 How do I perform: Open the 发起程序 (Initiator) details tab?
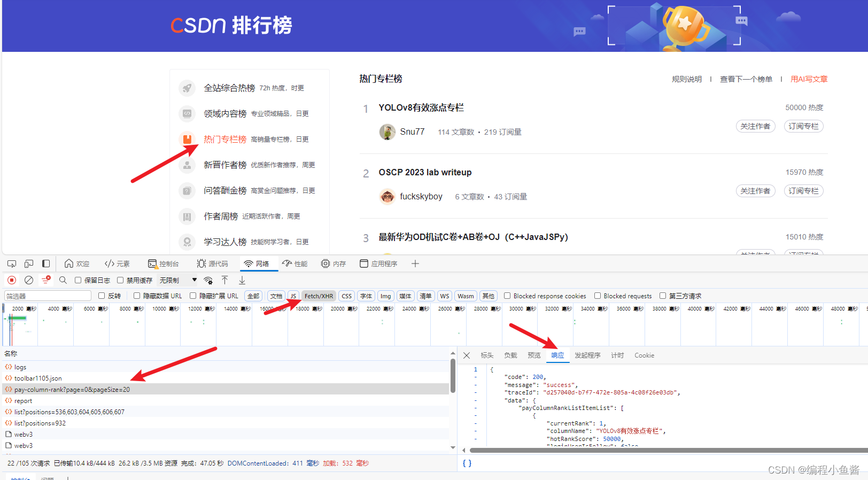click(x=587, y=355)
